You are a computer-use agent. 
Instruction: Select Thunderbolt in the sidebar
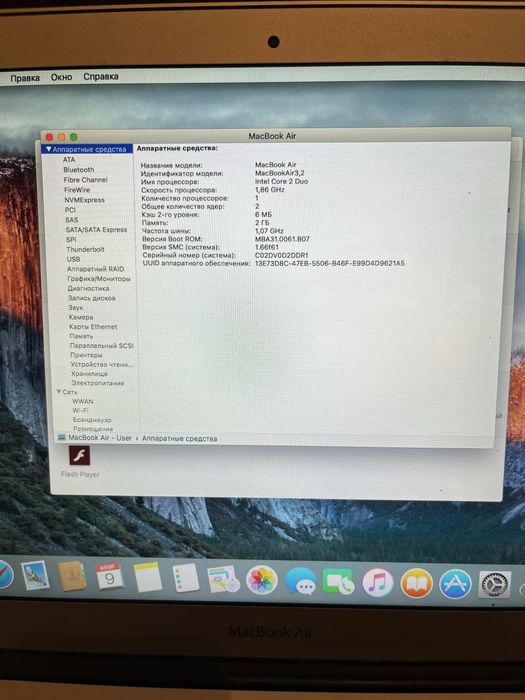pyautogui.click(x=85, y=249)
